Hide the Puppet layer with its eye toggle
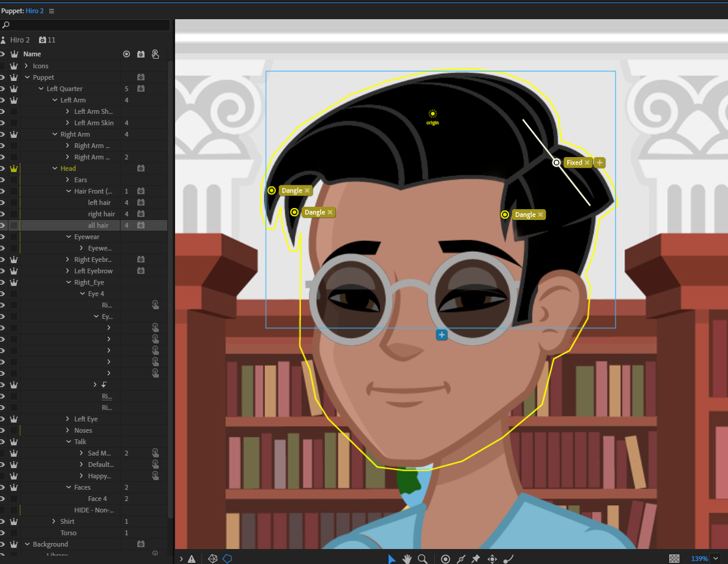Viewport: 728px width, 564px height. point(2,77)
